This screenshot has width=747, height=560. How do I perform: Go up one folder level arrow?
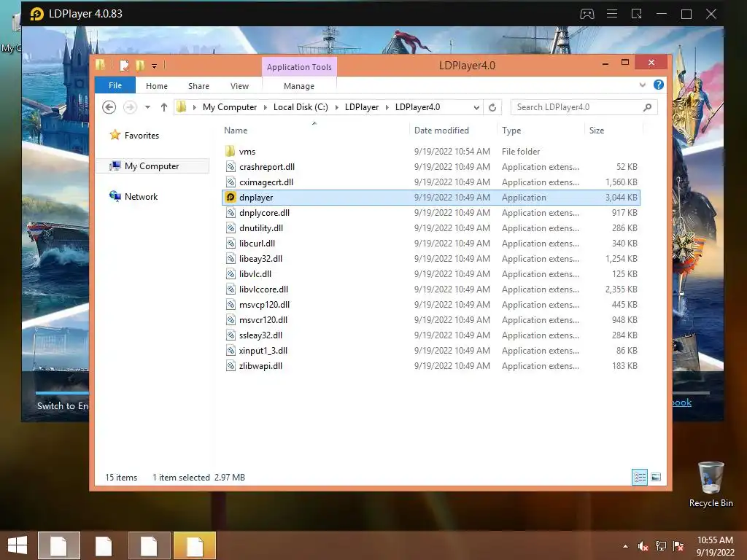click(164, 107)
